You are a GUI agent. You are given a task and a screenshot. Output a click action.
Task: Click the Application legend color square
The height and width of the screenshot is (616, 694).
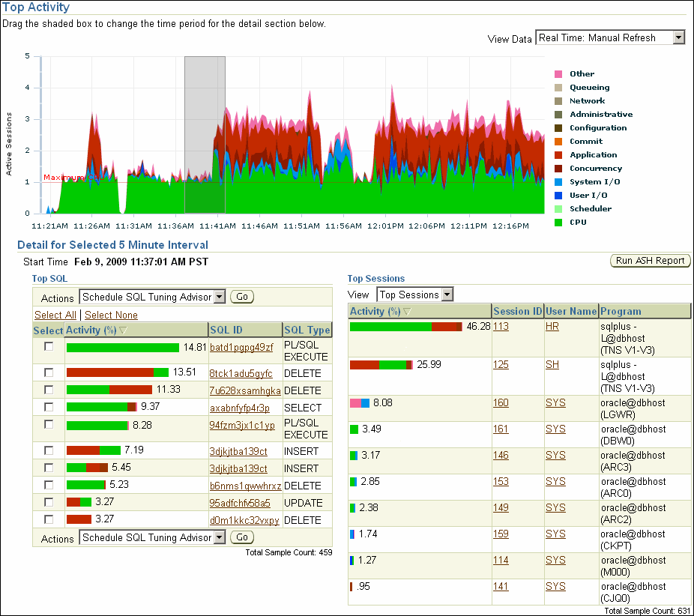click(558, 155)
